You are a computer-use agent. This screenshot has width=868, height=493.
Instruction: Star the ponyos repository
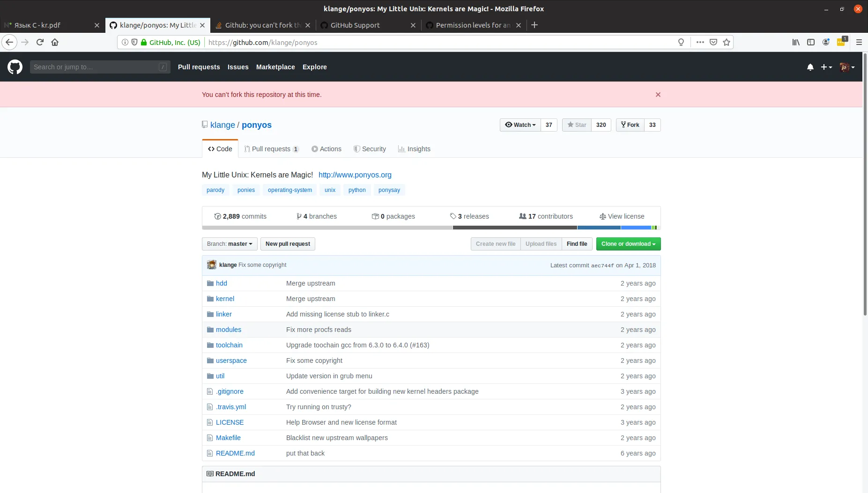click(x=577, y=125)
